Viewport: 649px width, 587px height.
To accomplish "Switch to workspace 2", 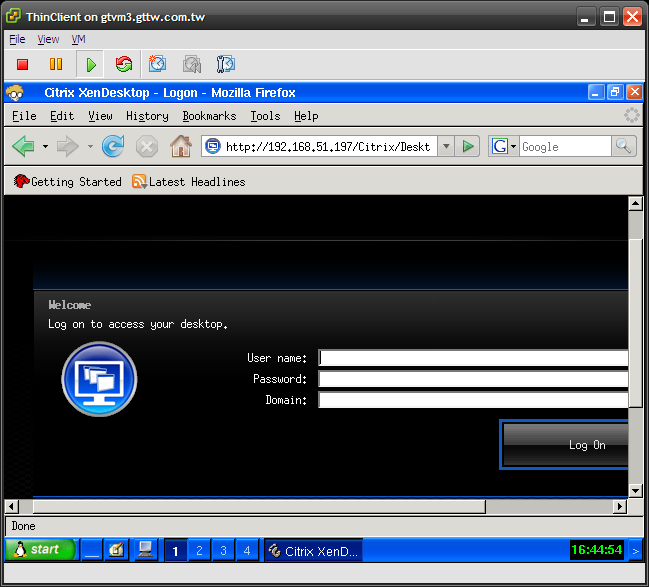I will [x=199, y=551].
